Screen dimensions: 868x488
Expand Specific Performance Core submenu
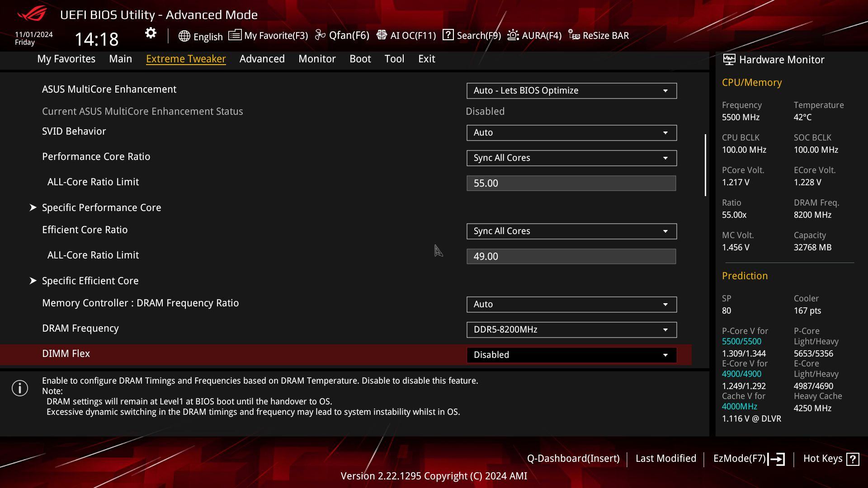click(101, 207)
